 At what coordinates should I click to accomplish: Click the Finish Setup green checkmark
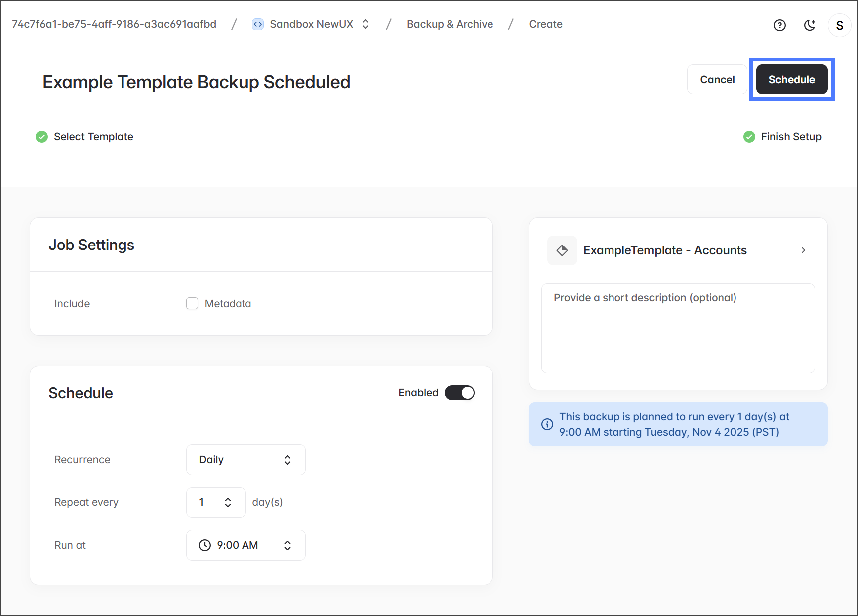tap(749, 137)
